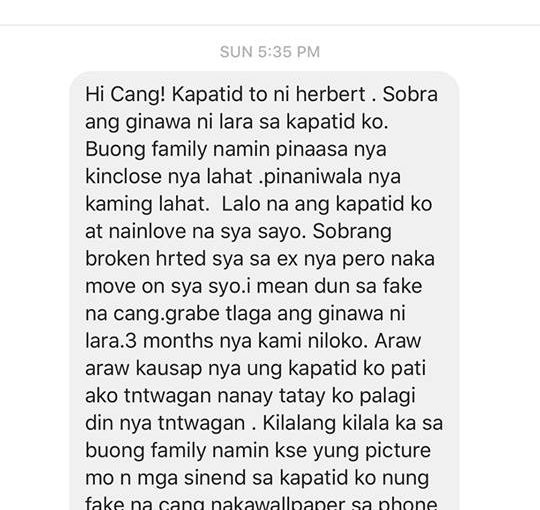Tap the word 'kinclose' in the message

(x=123, y=176)
